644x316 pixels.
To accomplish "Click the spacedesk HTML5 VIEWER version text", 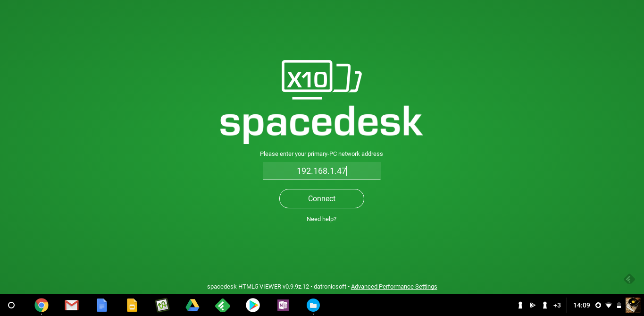I will coord(258,287).
